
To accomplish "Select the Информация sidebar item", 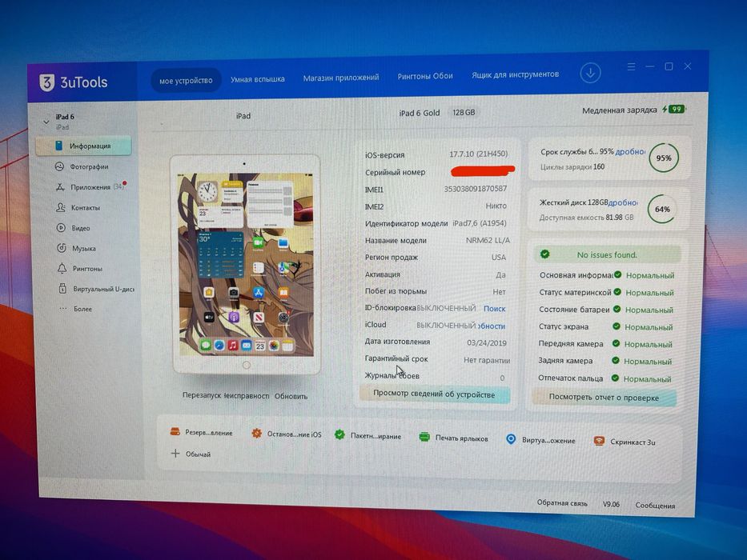I will pyautogui.click(x=84, y=146).
